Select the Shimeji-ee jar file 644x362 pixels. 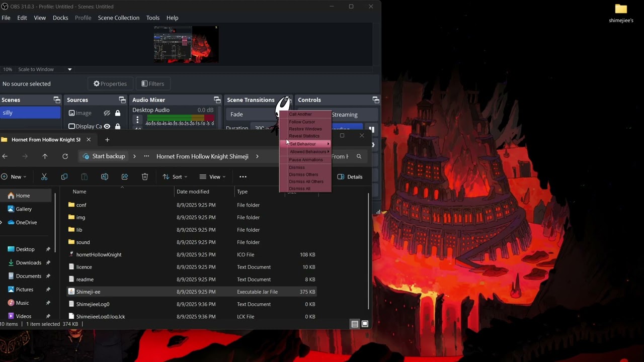coord(191,292)
